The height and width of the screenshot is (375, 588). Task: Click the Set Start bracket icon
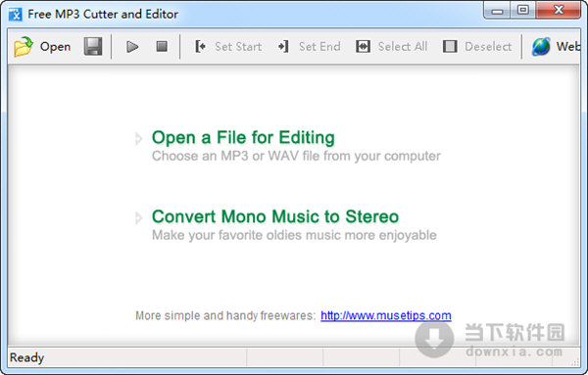click(200, 46)
